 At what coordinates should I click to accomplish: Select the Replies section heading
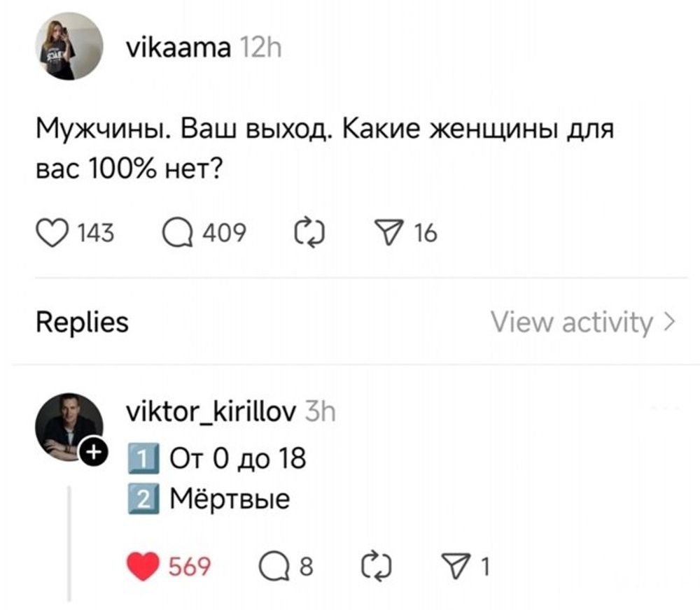coord(82,322)
